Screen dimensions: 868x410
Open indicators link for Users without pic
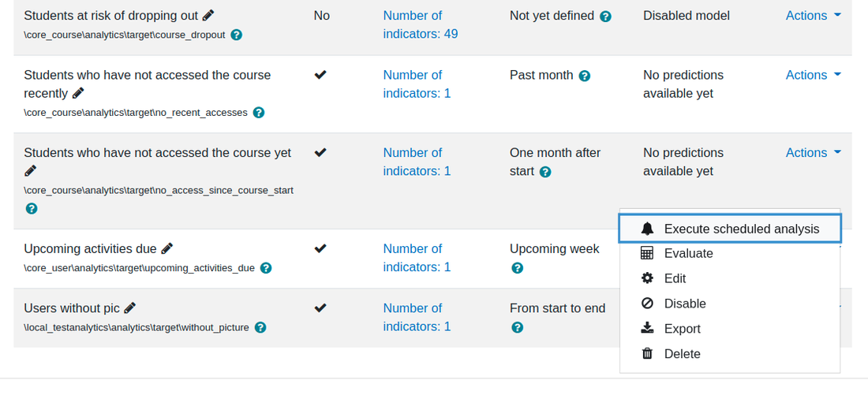coord(417,317)
